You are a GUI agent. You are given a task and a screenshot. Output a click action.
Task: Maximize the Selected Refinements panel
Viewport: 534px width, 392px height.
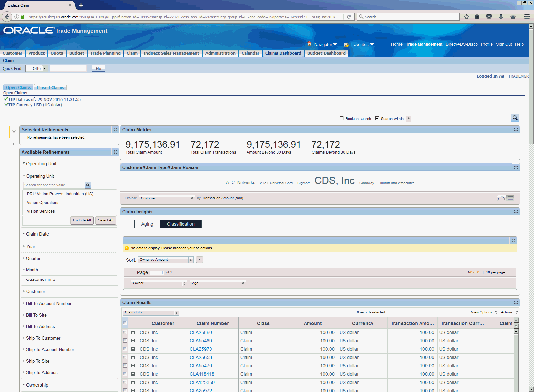(x=115, y=130)
